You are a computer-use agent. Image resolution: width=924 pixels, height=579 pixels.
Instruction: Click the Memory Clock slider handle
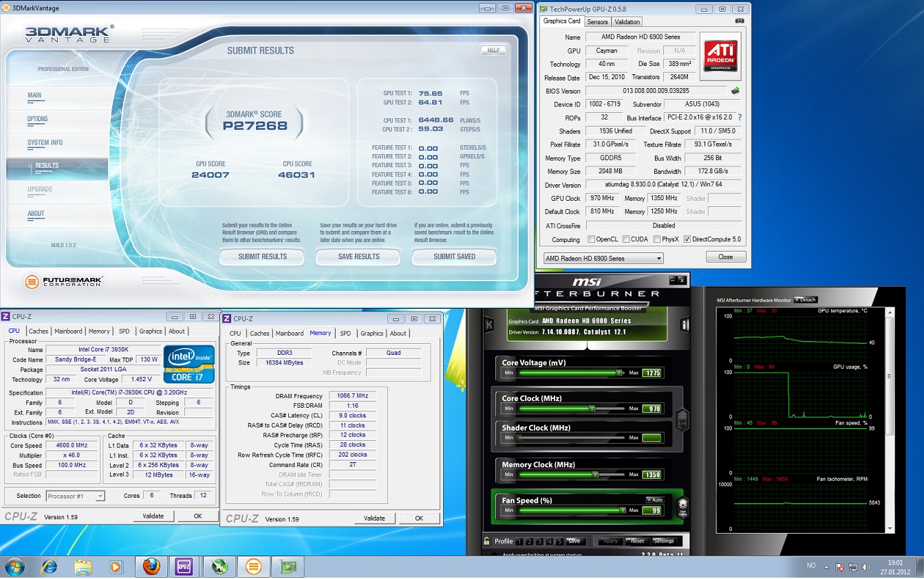596,474
